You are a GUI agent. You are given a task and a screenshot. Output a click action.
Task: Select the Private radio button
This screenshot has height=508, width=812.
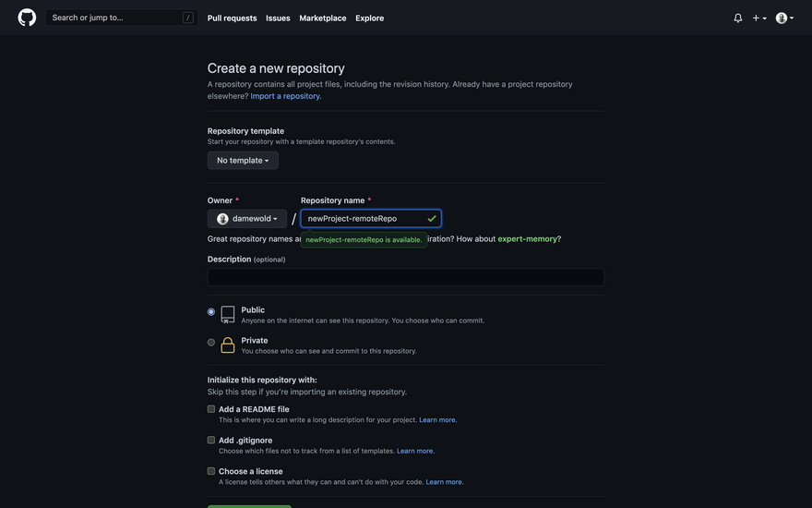211,343
